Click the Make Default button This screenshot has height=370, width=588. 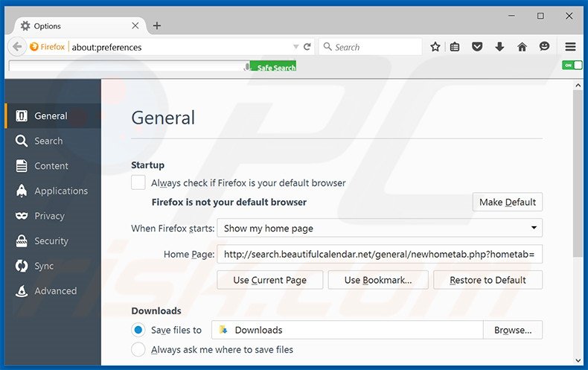pyautogui.click(x=508, y=202)
